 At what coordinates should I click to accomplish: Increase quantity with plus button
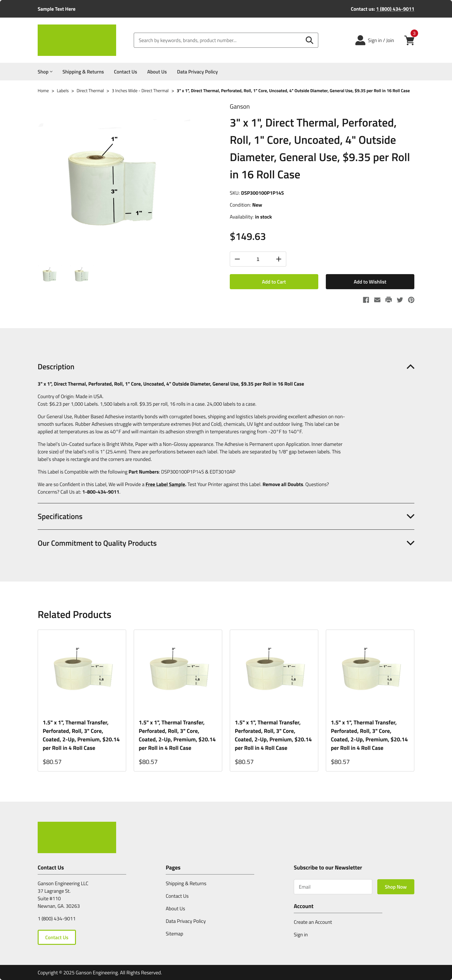tap(279, 259)
